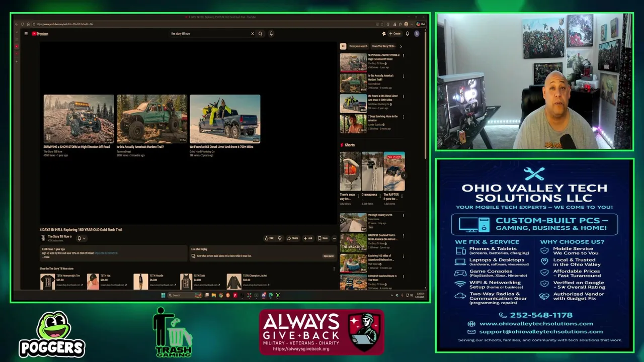This screenshot has height=362, width=644.
Task: Select the 'From your search' chip
Action: (x=358, y=46)
